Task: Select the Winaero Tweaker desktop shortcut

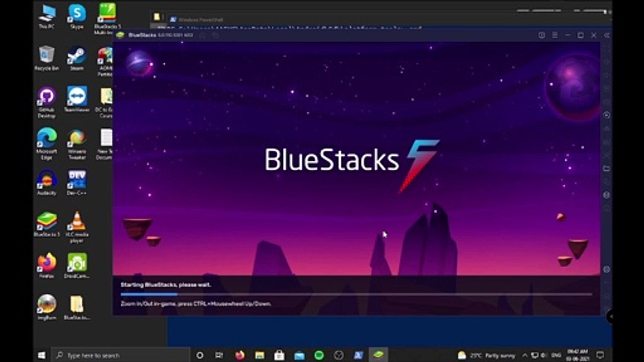Action: (x=77, y=144)
